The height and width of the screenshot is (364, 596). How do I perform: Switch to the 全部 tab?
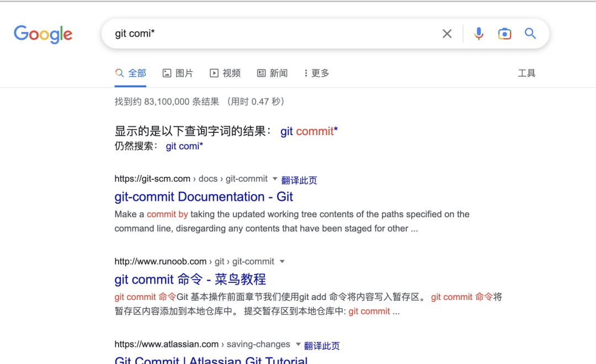click(x=130, y=73)
